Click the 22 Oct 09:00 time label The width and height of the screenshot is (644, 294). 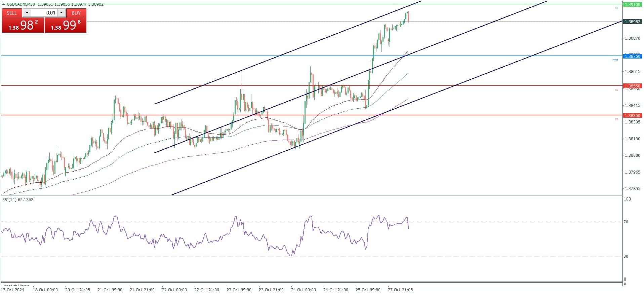coord(174,290)
